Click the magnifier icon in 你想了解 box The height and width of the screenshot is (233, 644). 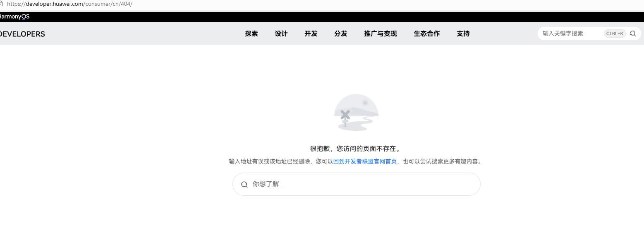244,185
